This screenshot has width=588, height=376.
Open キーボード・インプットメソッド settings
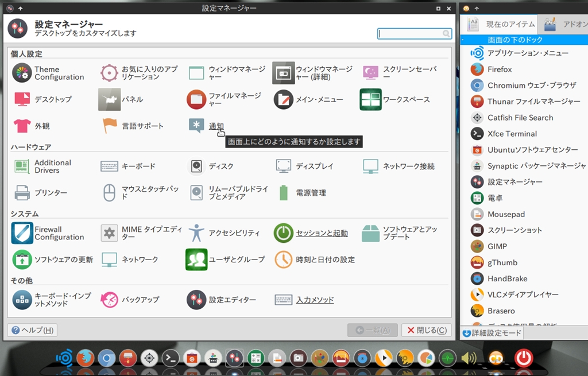pyautogui.click(x=52, y=300)
